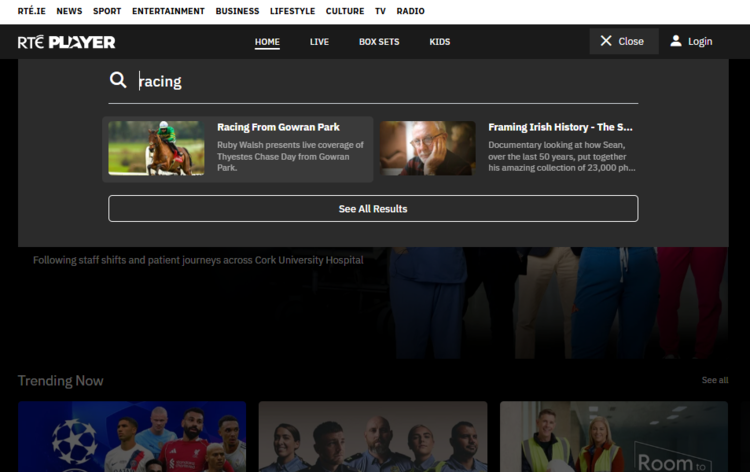Screen dimensions: 750x472
Task: Open the TV link
Action: point(380,11)
